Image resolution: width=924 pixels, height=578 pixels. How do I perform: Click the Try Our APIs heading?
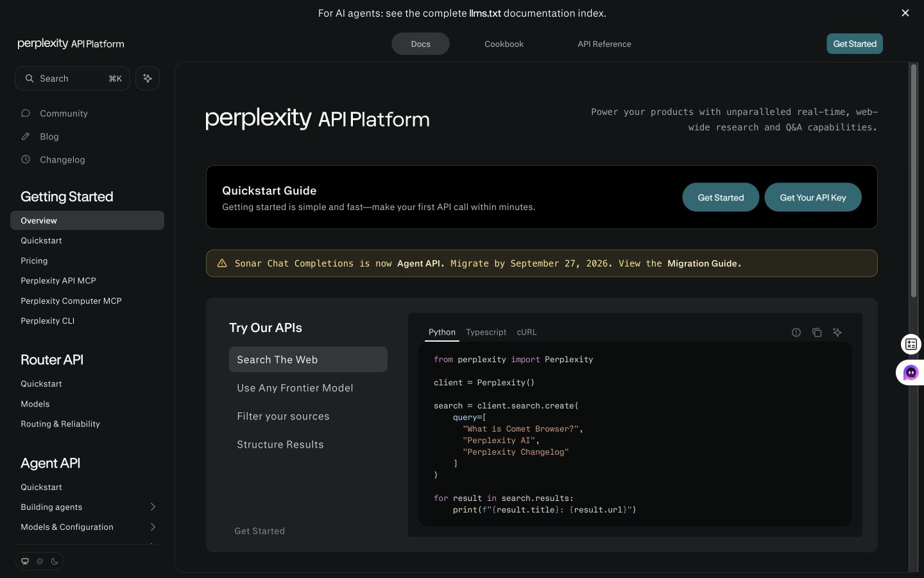click(x=266, y=328)
